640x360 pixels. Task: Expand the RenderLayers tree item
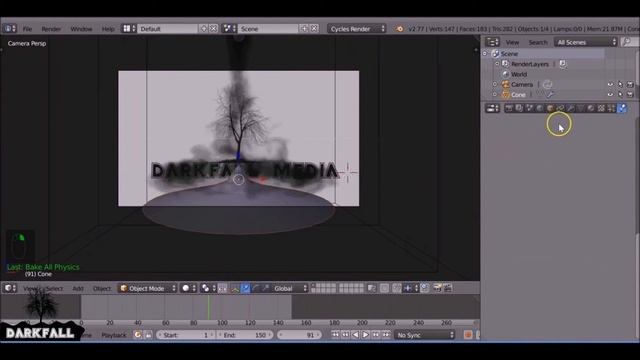point(497,64)
